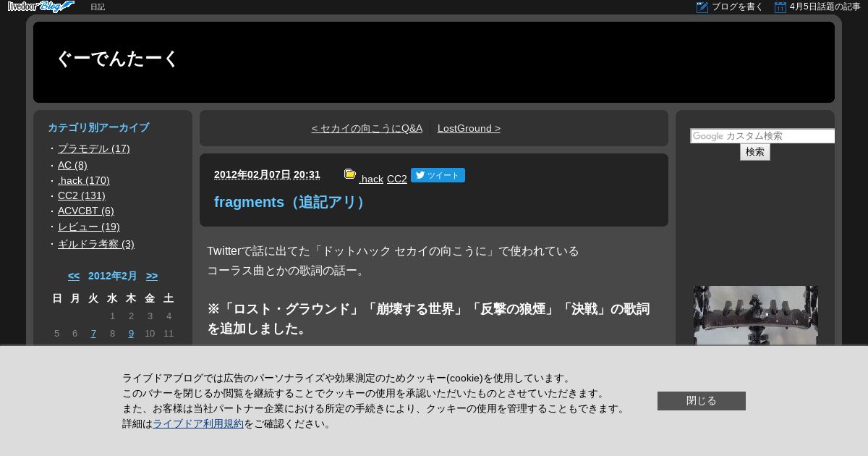Open ブログを書く link

pos(737,7)
